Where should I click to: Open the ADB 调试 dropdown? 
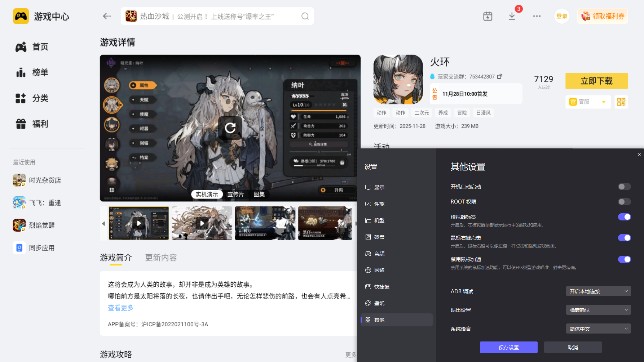tap(598, 291)
